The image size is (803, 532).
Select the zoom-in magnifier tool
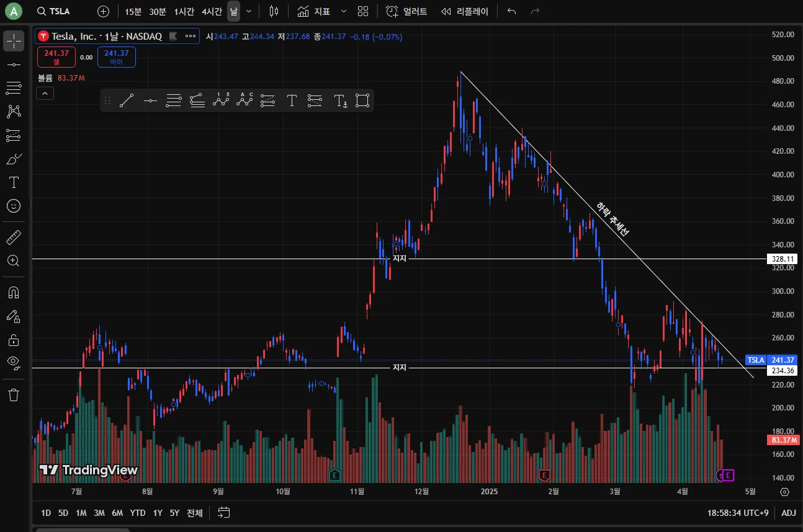click(x=14, y=261)
